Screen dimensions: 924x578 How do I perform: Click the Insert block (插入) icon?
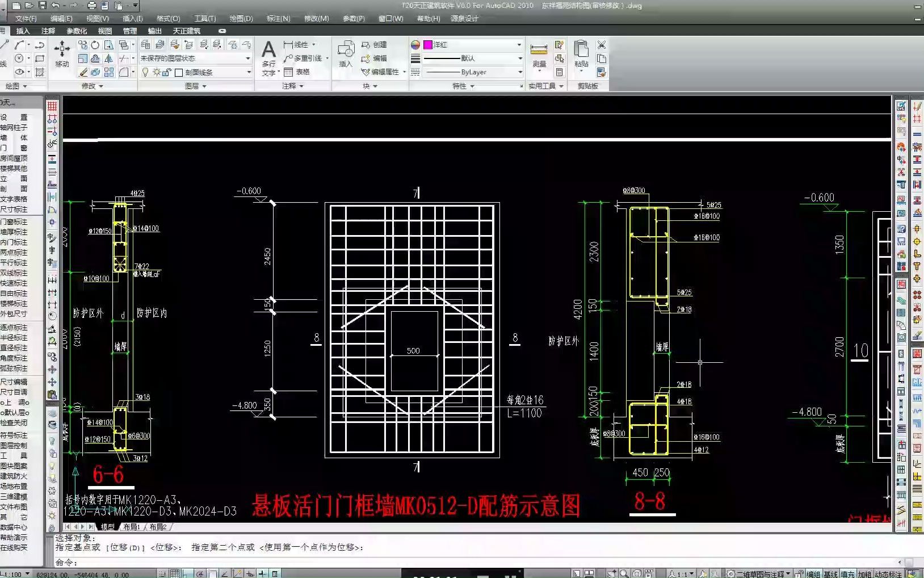tap(346, 54)
